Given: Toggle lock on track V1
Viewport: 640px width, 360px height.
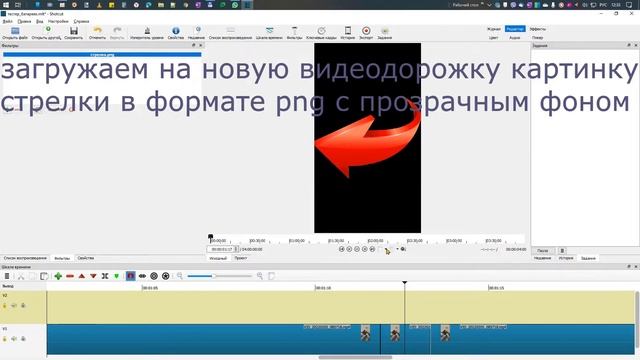Looking at the screenshot, I should (x=5, y=339).
